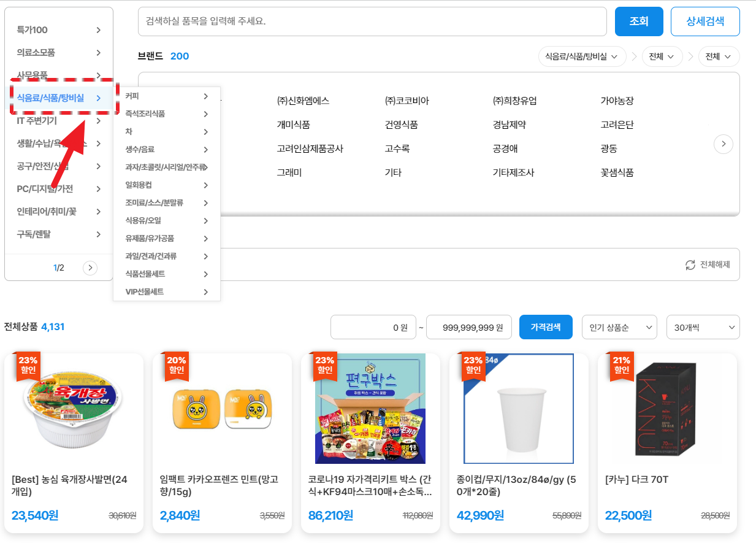Expand the 특가100 category arrow
Viewport: 756px width, 543px height.
pos(98,30)
